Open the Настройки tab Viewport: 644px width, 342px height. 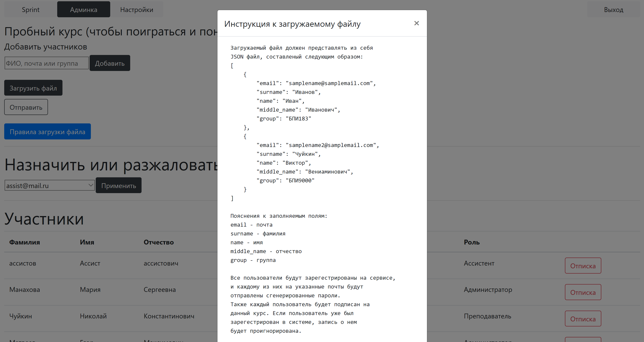click(136, 9)
